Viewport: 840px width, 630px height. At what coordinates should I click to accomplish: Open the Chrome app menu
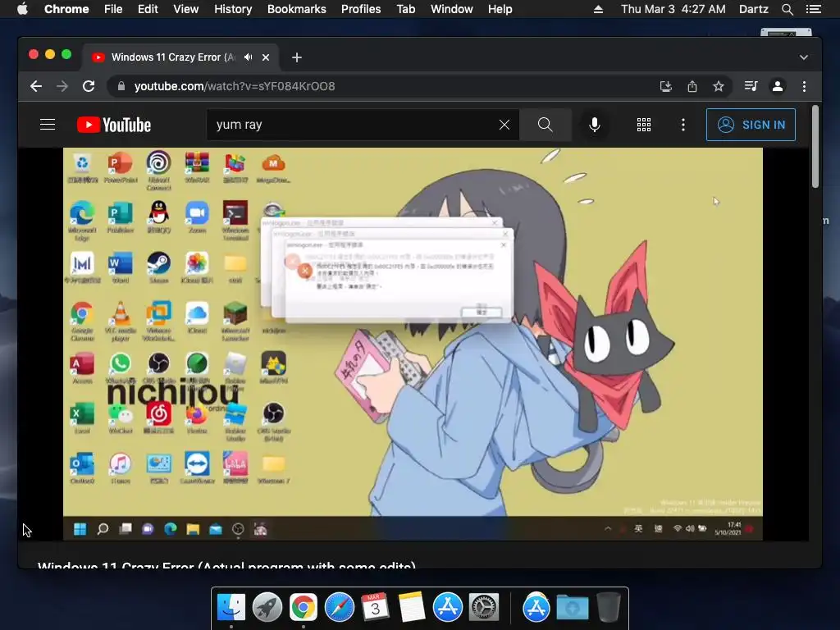(x=66, y=9)
